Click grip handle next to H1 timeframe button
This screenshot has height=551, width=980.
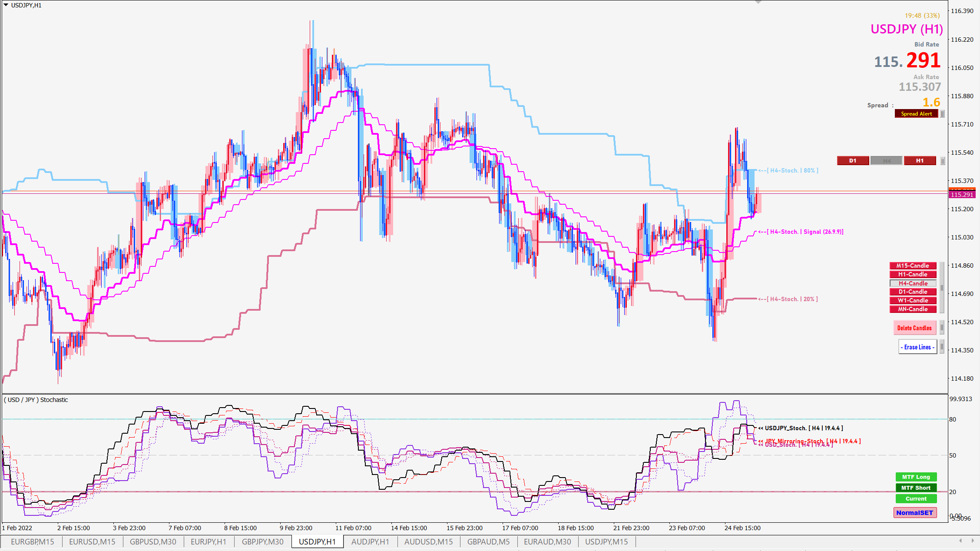[x=942, y=161]
